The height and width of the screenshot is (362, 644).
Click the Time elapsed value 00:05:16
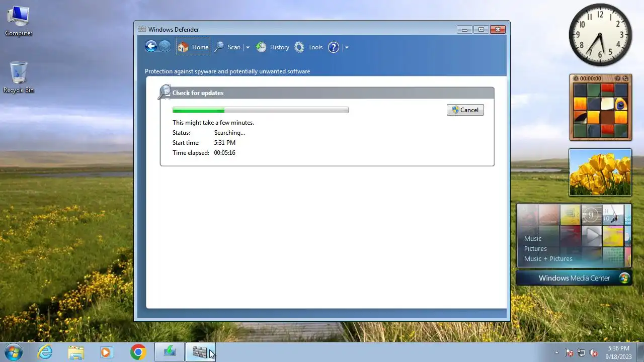tap(225, 153)
